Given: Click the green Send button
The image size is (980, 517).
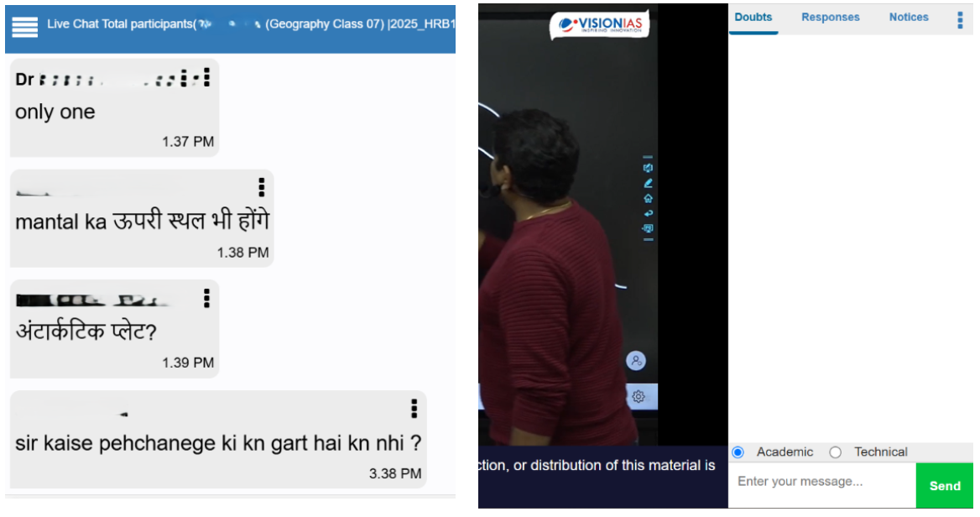Looking at the screenshot, I should [945, 486].
